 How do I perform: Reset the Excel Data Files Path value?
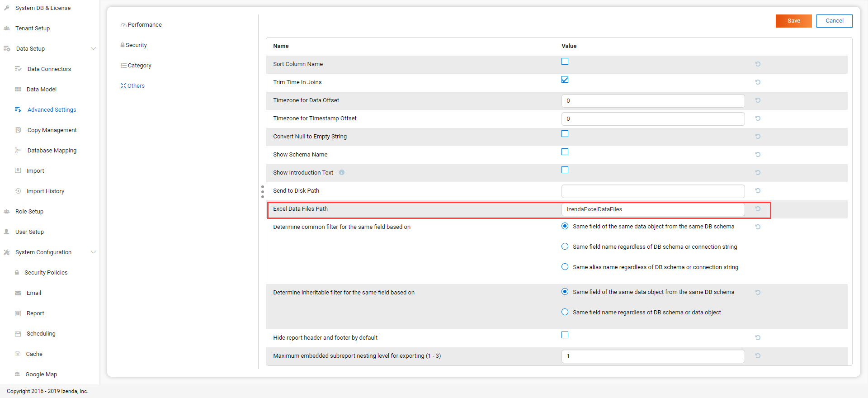tap(758, 209)
